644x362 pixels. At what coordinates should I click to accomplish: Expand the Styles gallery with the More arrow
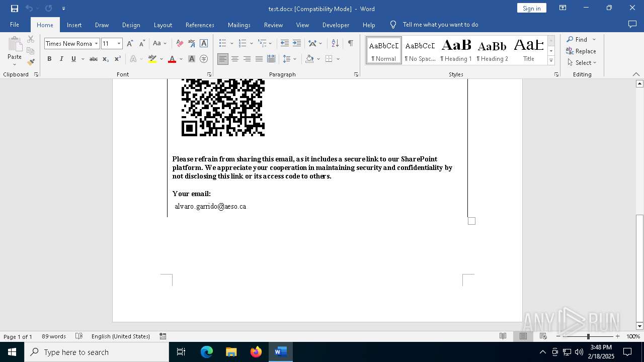[551, 60]
